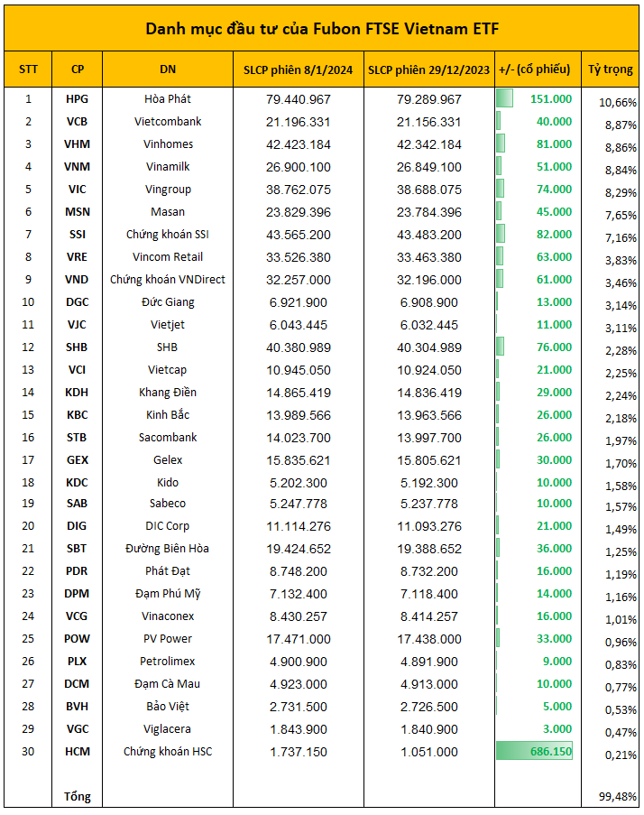Select the 99,48% total weight cell
Screen dimensions: 644x815
click(x=618, y=798)
